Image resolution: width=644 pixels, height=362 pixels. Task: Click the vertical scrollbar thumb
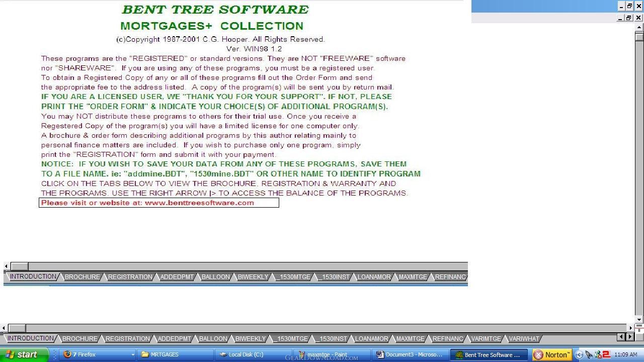[x=639, y=37]
